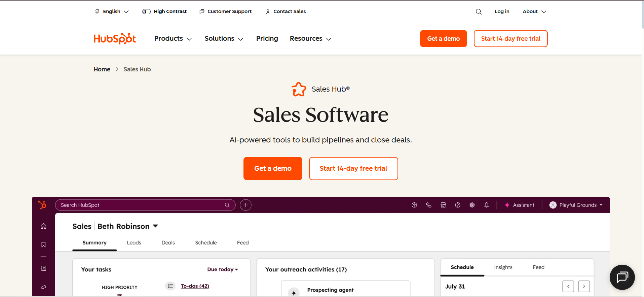Screen dimensions: 644x297
Task: Expand the Products menu
Action: 173,39
